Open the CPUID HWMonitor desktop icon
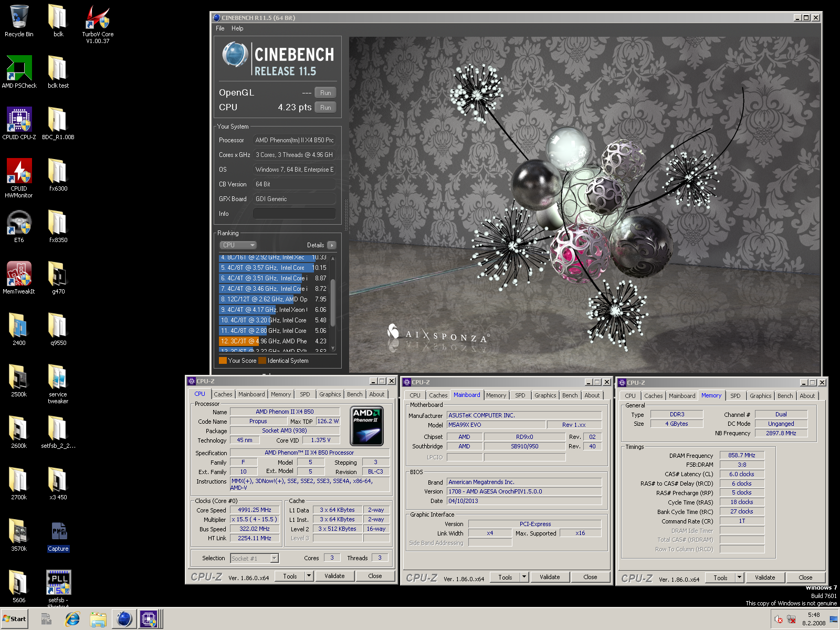 click(19, 178)
